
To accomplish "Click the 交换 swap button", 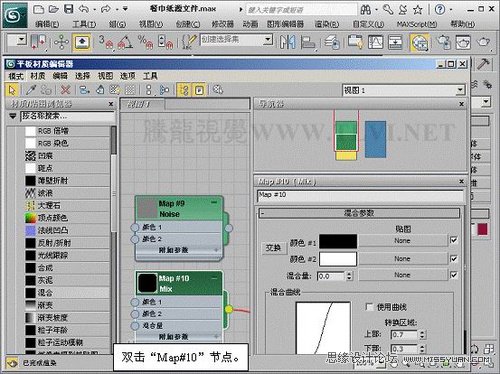I will point(273,248).
